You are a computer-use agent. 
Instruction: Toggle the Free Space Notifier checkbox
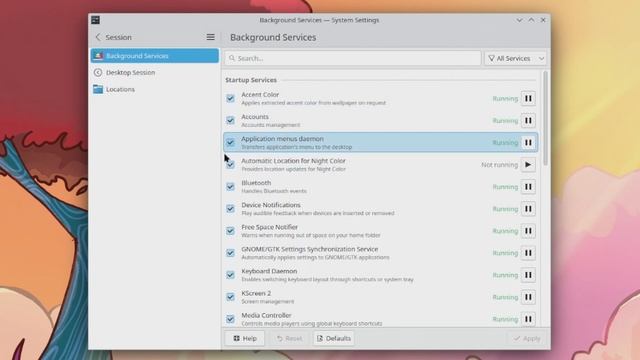(x=230, y=231)
